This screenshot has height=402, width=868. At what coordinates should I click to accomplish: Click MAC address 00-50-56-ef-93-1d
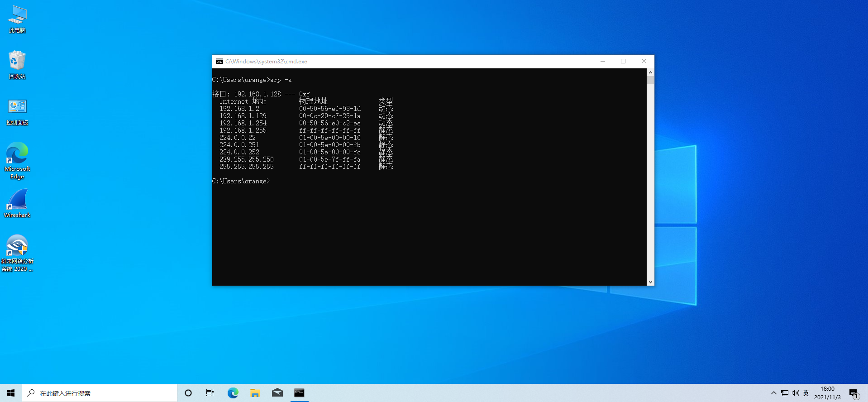(x=330, y=109)
